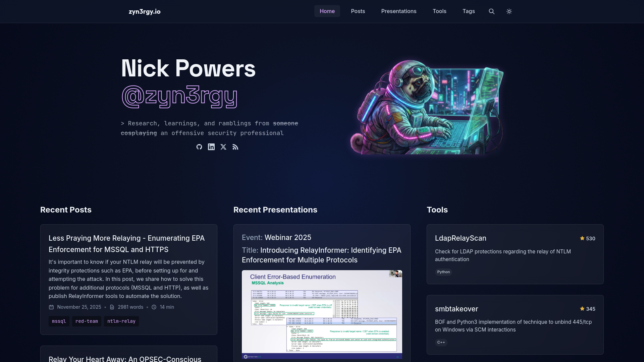Viewport: 644px width, 362px height.
Task: Visit the X (Twitter) profile icon
Action: (223, 147)
